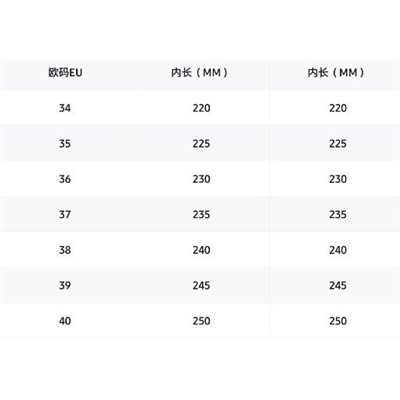Click the rightmost column 250 value
The width and height of the screenshot is (400, 400).
pyautogui.click(x=338, y=321)
